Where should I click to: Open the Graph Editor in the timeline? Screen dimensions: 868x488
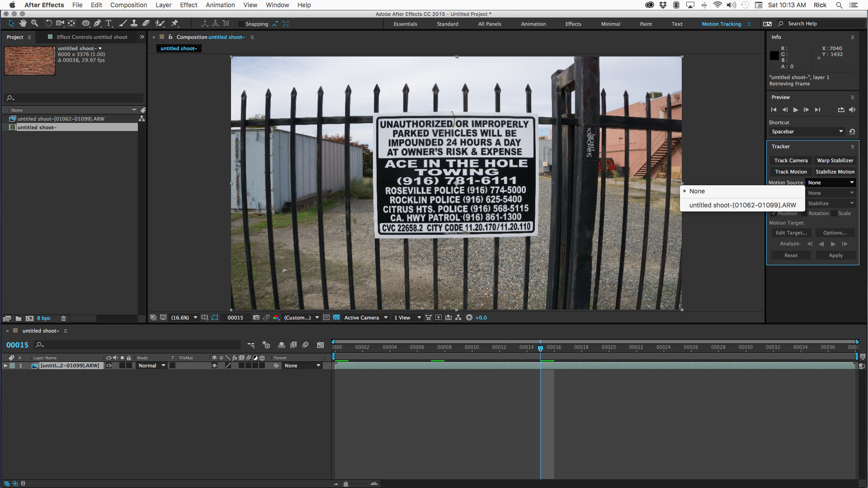coord(321,345)
